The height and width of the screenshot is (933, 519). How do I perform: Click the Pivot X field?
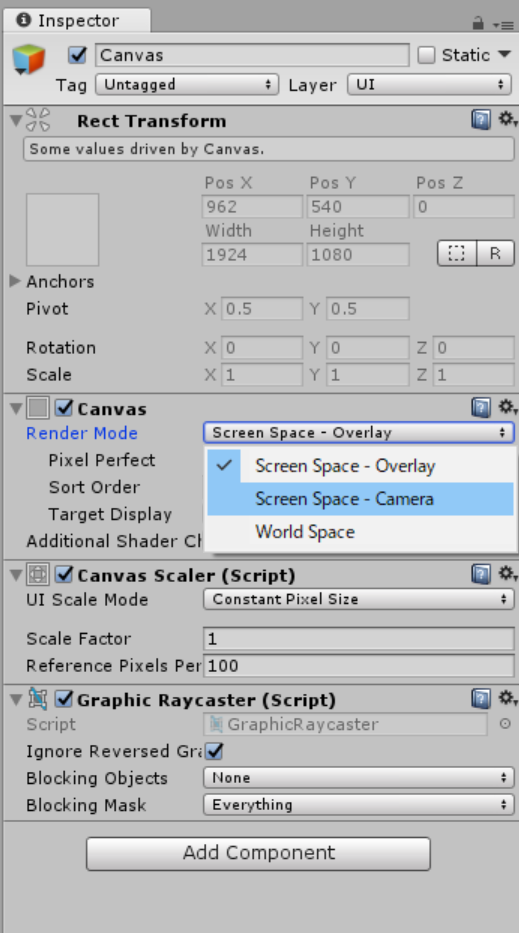click(262, 309)
